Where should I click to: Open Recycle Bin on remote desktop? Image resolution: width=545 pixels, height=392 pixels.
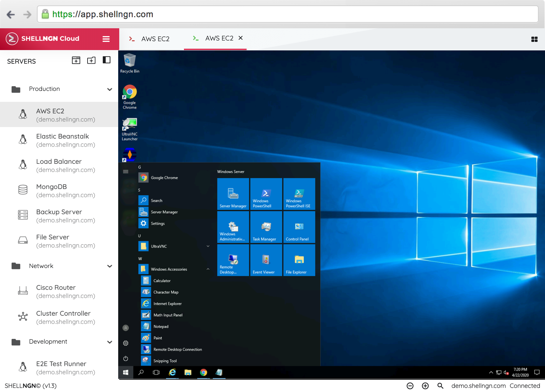130,63
